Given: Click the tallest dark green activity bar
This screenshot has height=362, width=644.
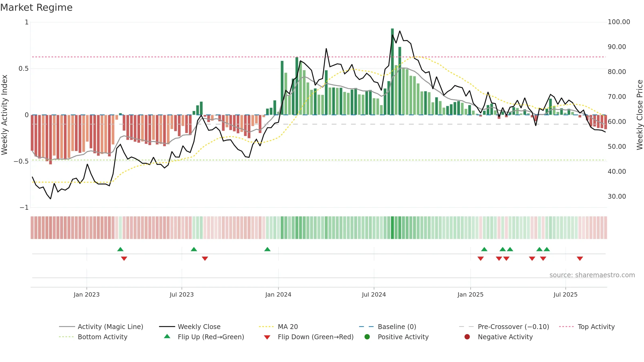Looking at the screenshot, I should click(x=392, y=72).
